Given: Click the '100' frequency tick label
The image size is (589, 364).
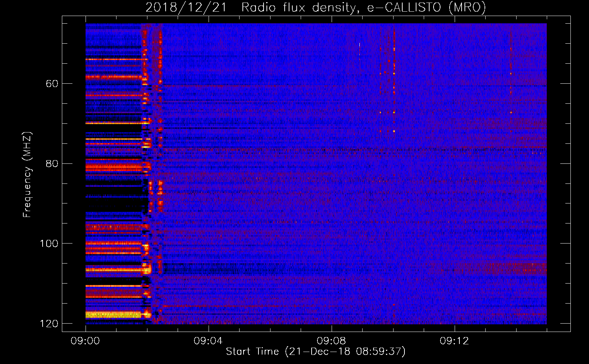Looking at the screenshot, I should tap(49, 244).
